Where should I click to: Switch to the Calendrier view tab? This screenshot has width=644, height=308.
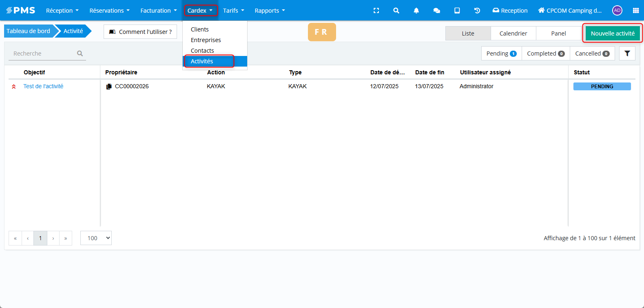[513, 33]
